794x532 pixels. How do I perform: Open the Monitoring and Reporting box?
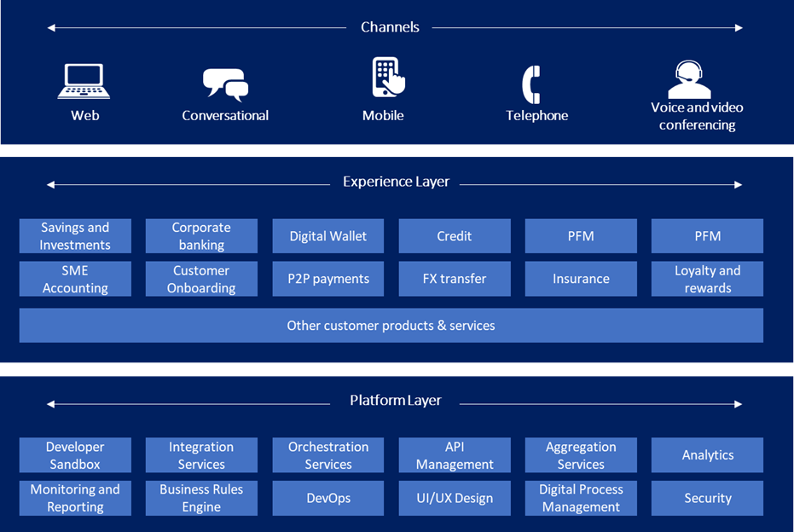[75, 498]
